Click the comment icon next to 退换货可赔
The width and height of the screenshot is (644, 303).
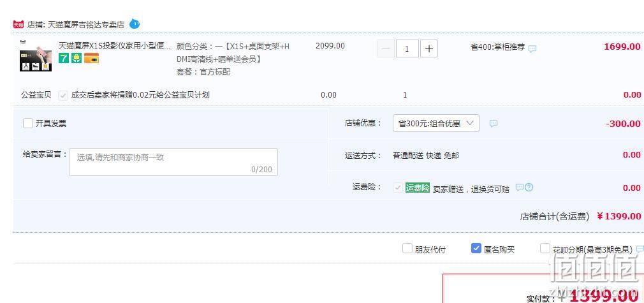(x=519, y=188)
